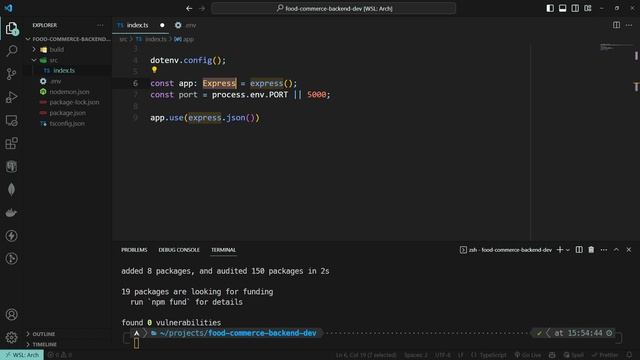The height and width of the screenshot is (360, 640).
Task: Open package.json in Explorer
Action: [x=67, y=113]
